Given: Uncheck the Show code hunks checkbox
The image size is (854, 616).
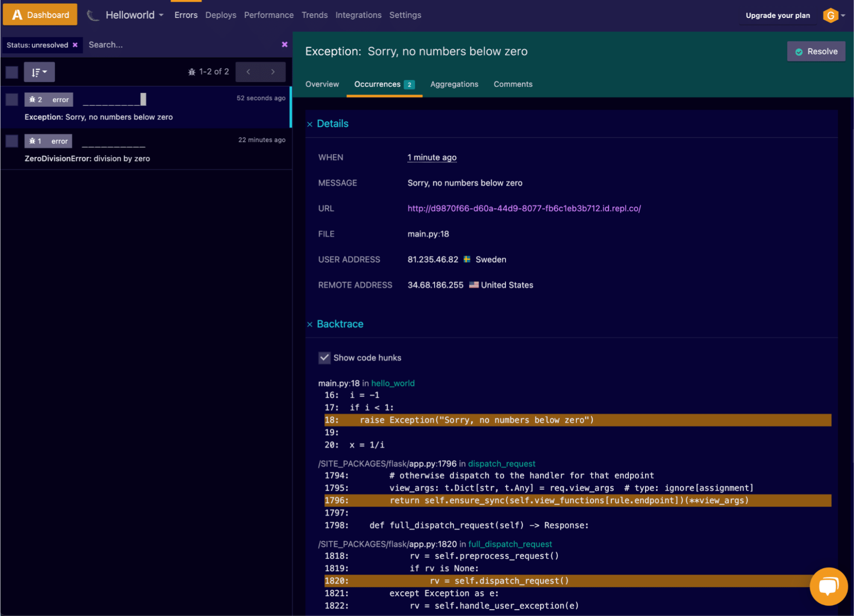Looking at the screenshot, I should coord(324,358).
